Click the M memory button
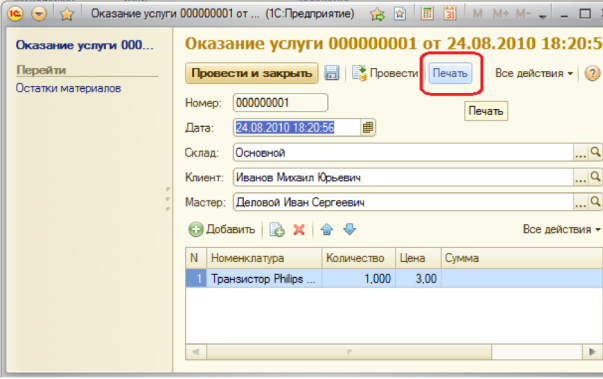603x379 pixels. click(478, 14)
